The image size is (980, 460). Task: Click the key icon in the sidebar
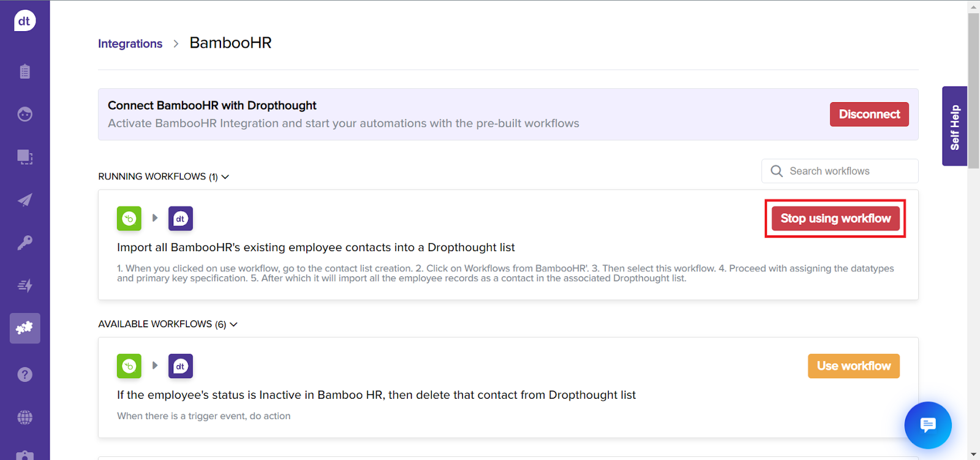coord(24,243)
